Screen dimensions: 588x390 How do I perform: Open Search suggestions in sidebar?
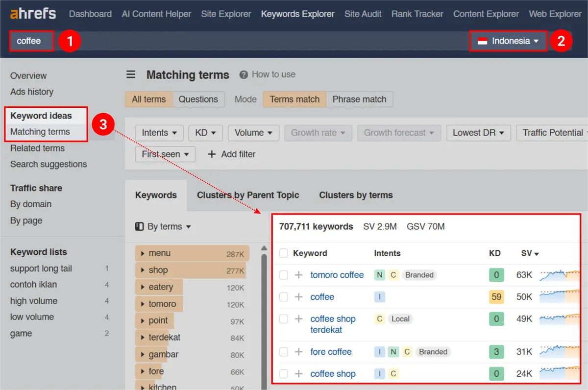click(49, 164)
